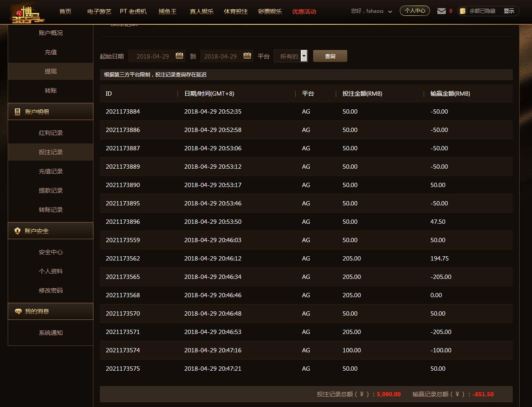
Task: Click the 账户安全 shield icon
Action: (x=17, y=231)
